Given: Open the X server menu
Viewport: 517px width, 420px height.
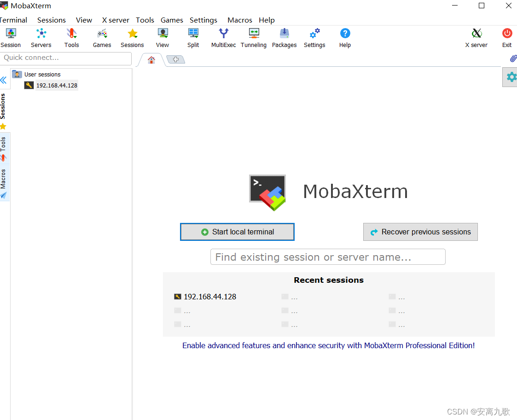Looking at the screenshot, I should 116,20.
